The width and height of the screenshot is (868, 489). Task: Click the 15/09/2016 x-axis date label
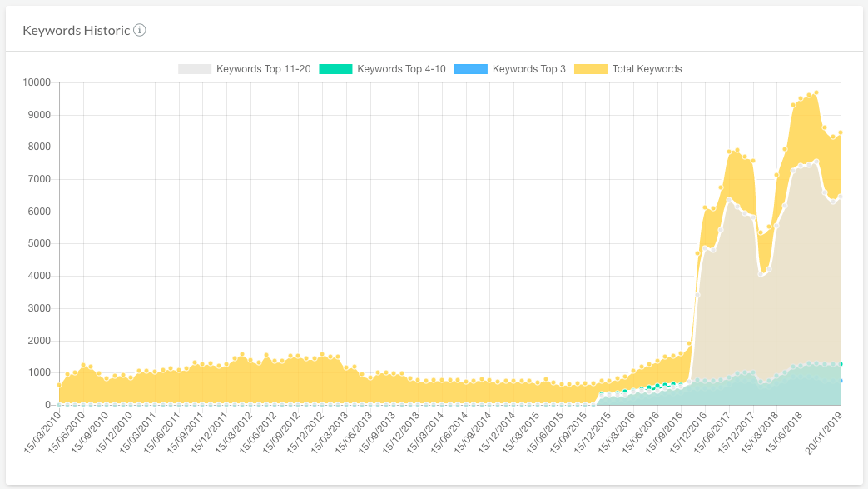(x=664, y=433)
